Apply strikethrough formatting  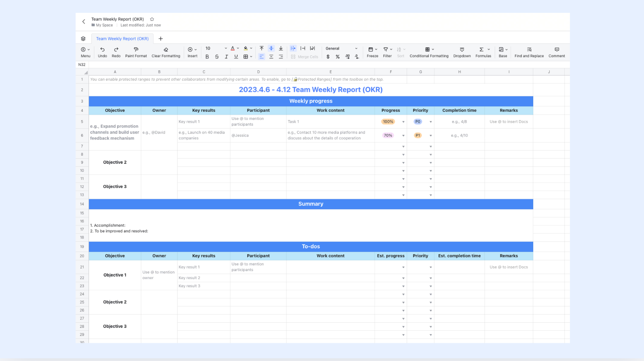(217, 57)
